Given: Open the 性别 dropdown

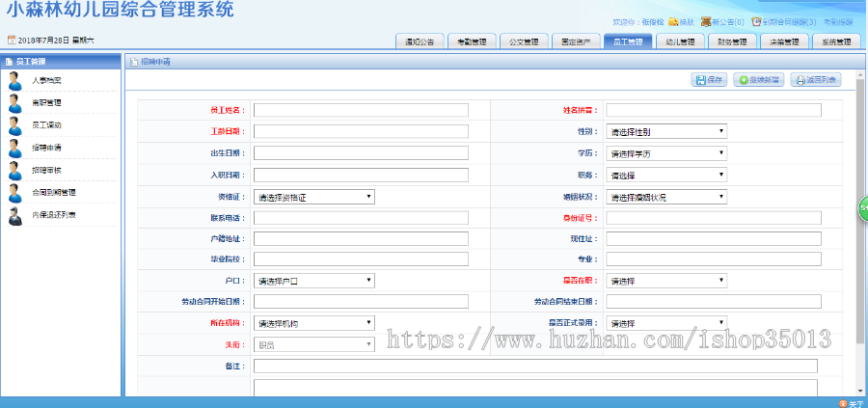Looking at the screenshot, I should 666,132.
